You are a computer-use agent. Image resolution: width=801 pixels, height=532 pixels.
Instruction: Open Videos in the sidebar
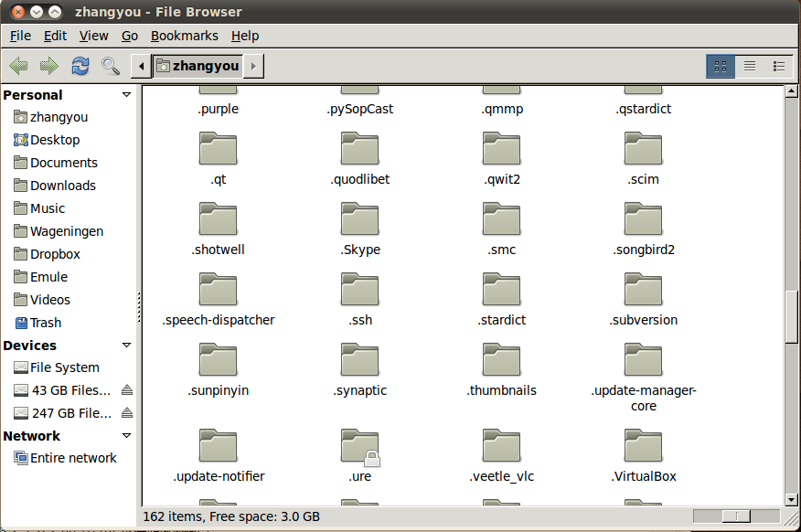pyautogui.click(x=42, y=300)
